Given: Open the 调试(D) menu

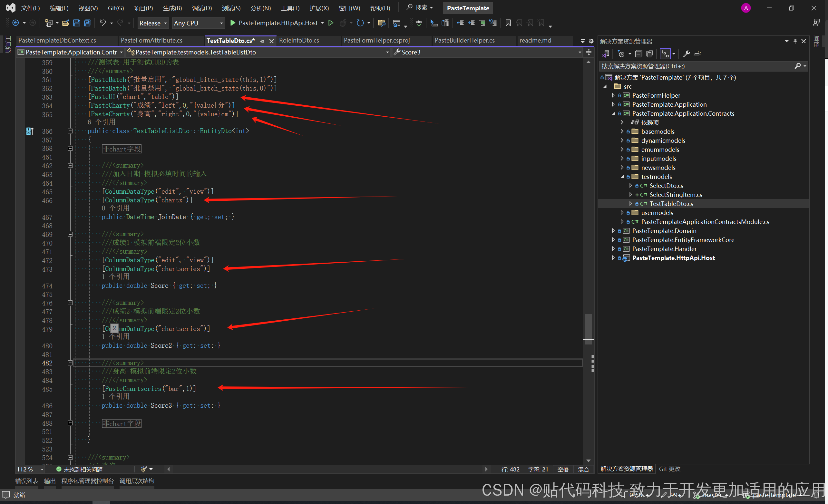Looking at the screenshot, I should (202, 8).
